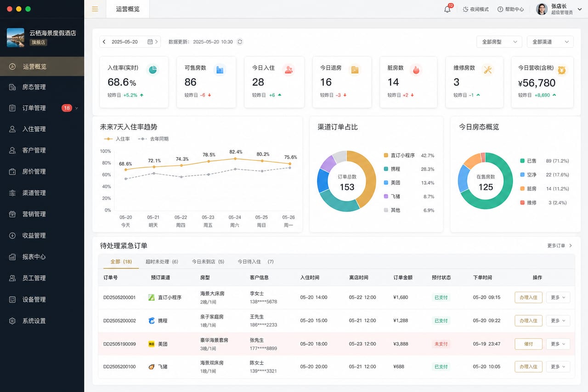Image resolution: width=588 pixels, height=392 pixels.
Task: Click the 房价管理 sidebar icon
Action: point(12,171)
